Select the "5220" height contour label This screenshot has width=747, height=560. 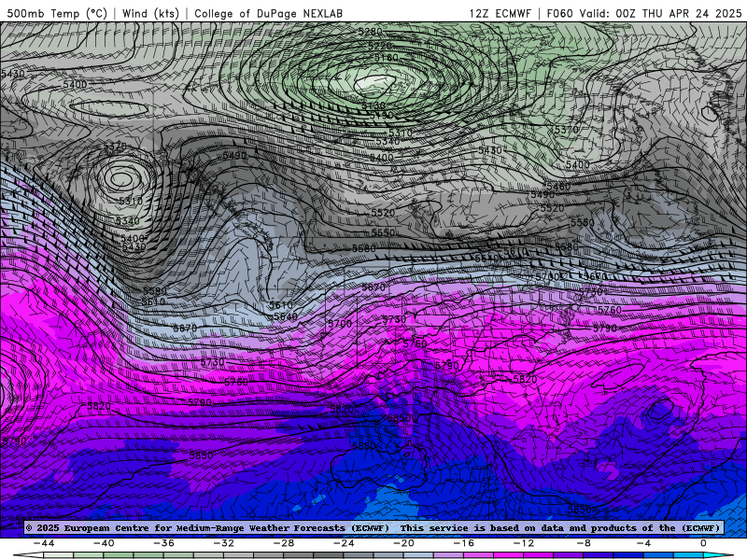pos(380,46)
